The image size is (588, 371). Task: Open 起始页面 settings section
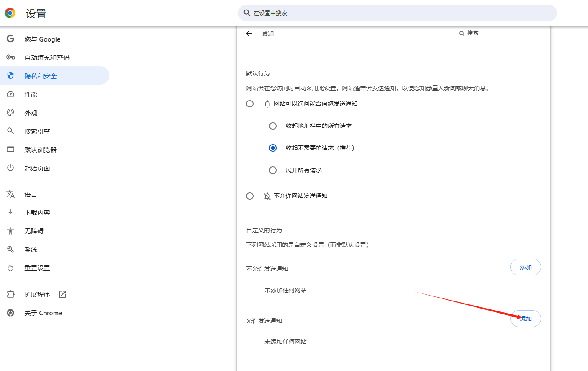click(x=54, y=168)
